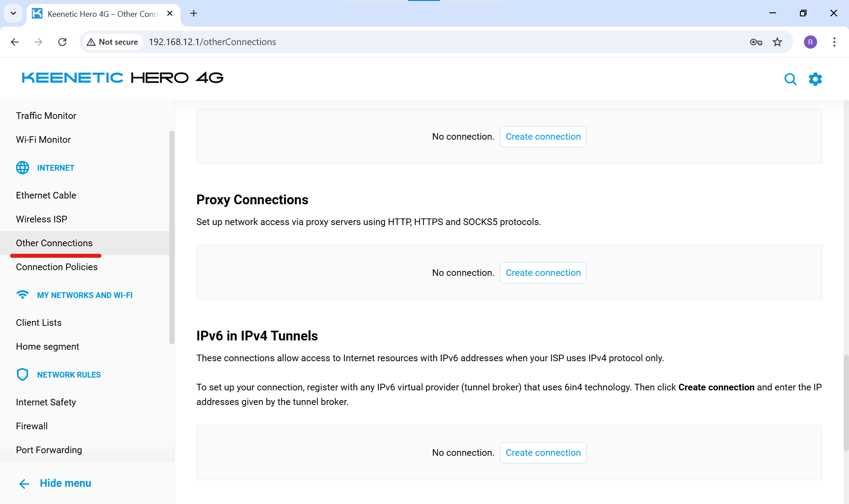The height and width of the screenshot is (504, 849).
Task: Reload the page
Action: [x=62, y=42]
